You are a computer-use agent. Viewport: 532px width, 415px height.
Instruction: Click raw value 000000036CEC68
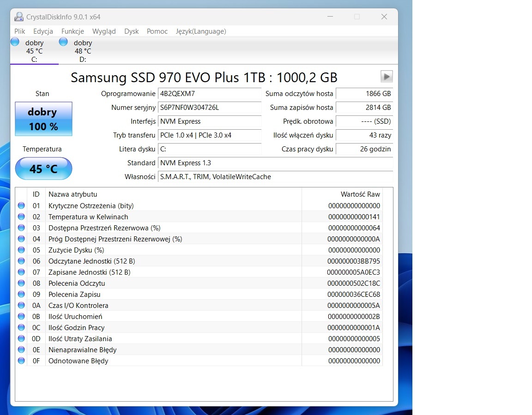354,295
